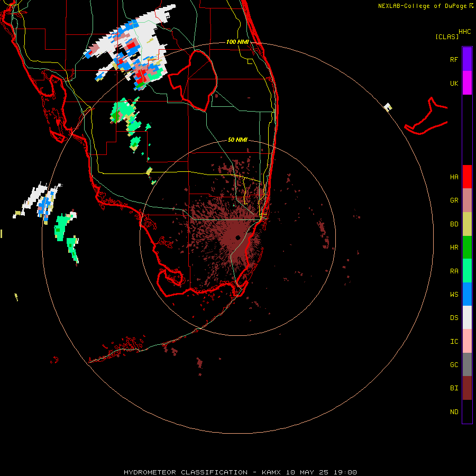
Task: Click the ND black legend swatch
Action: coord(467,411)
